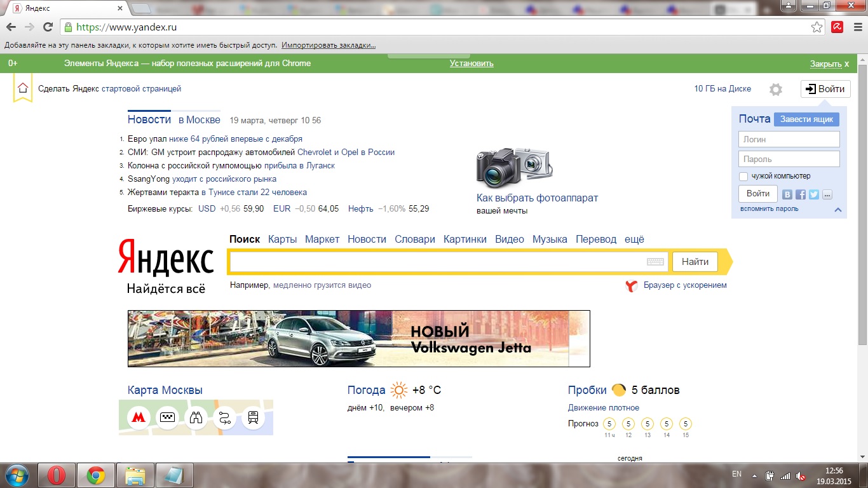Click the home flag icon

tap(23, 88)
